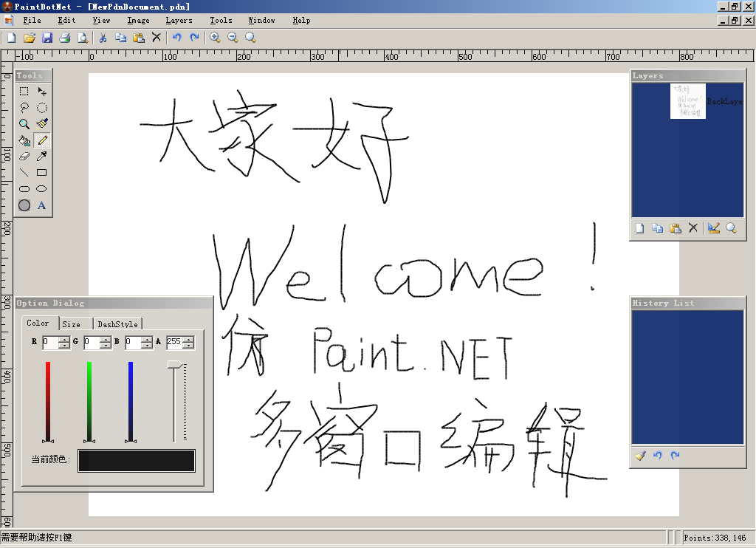Open the Help menu

301,20
